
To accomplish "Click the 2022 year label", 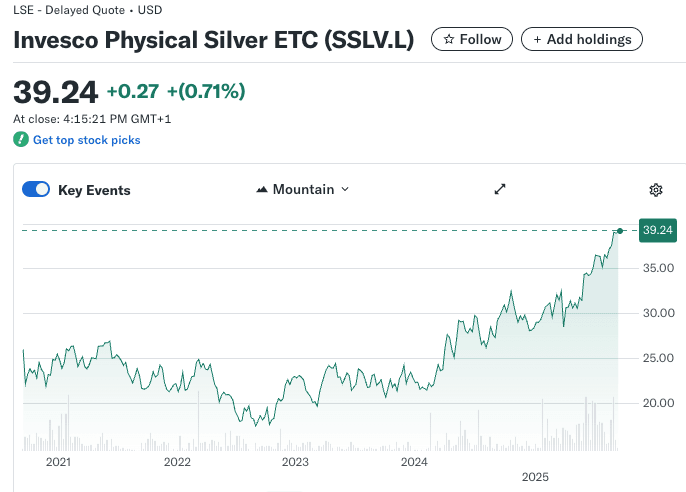I will tap(177, 462).
